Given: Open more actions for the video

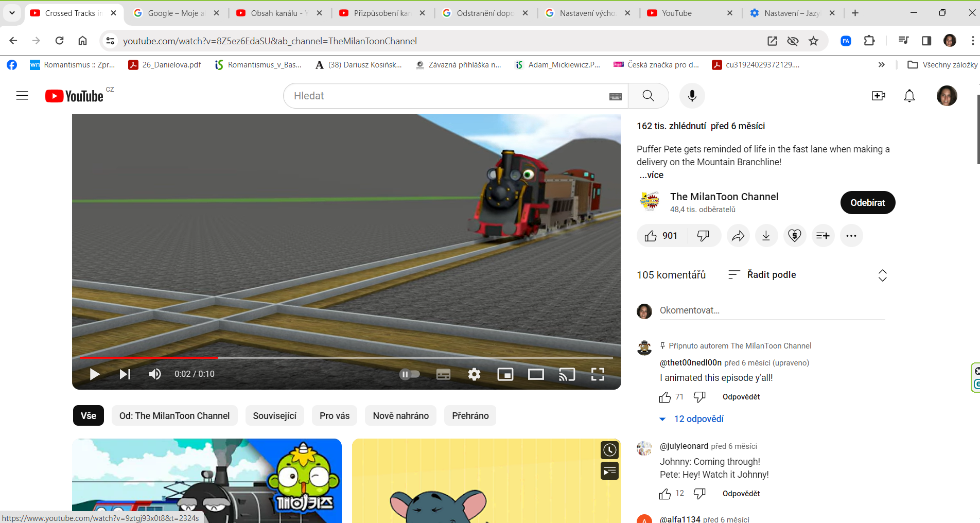Looking at the screenshot, I should pyautogui.click(x=851, y=236).
